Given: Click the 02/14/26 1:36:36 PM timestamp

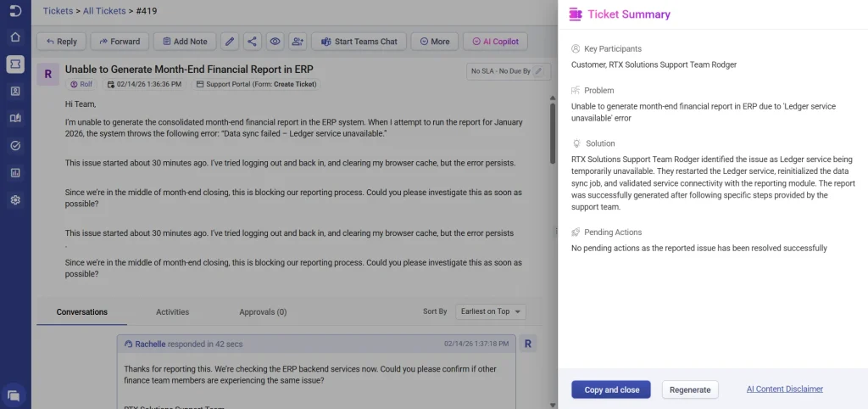Looking at the screenshot, I should [144, 84].
